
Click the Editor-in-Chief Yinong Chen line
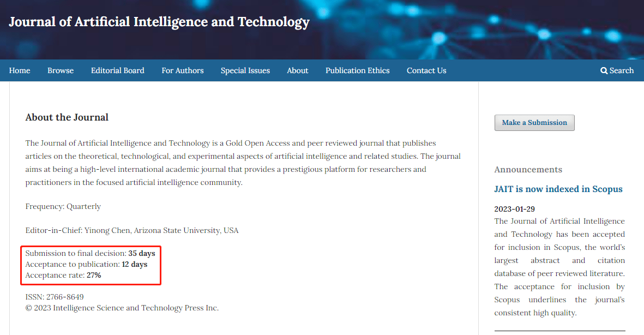pyautogui.click(x=132, y=230)
